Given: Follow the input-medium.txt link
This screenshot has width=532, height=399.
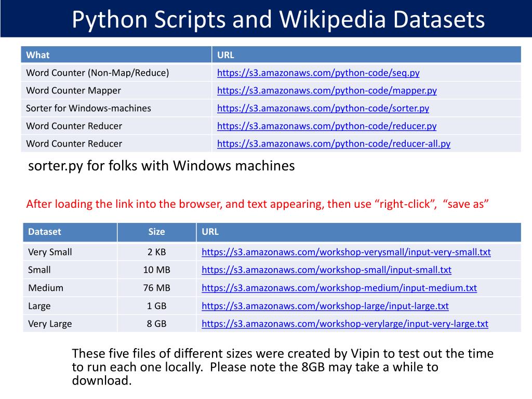Looking at the screenshot, I should point(339,288).
